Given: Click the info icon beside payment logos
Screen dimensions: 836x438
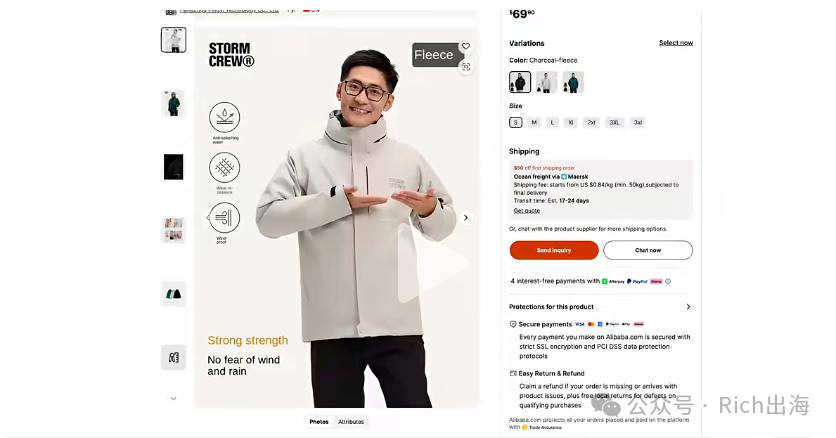Looking at the screenshot, I should [x=668, y=281].
